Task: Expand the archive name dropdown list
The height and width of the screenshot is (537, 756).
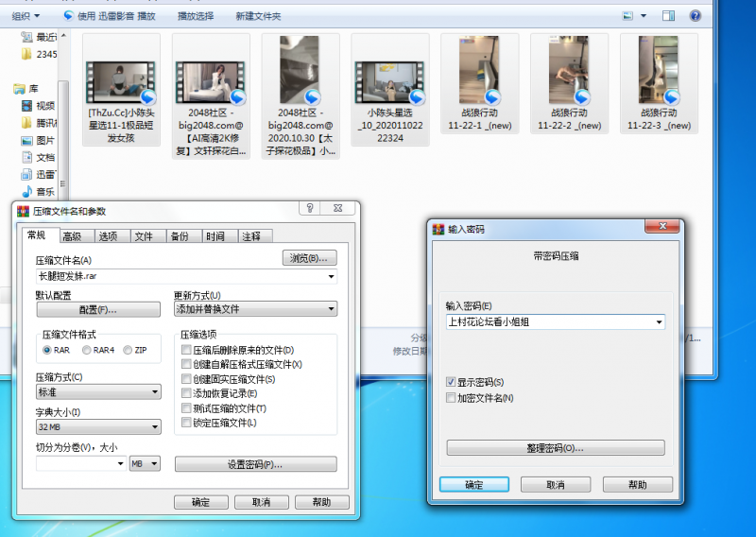Action: point(332,276)
